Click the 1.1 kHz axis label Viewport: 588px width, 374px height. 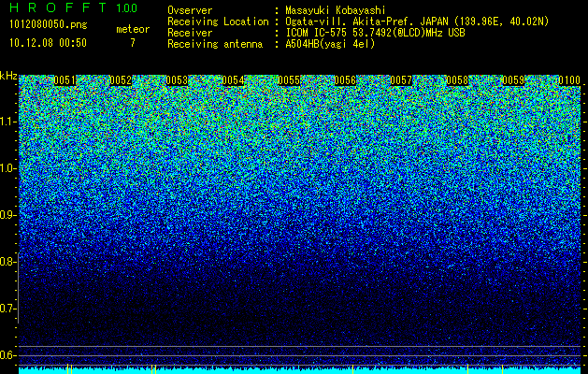pyautogui.click(x=6, y=122)
